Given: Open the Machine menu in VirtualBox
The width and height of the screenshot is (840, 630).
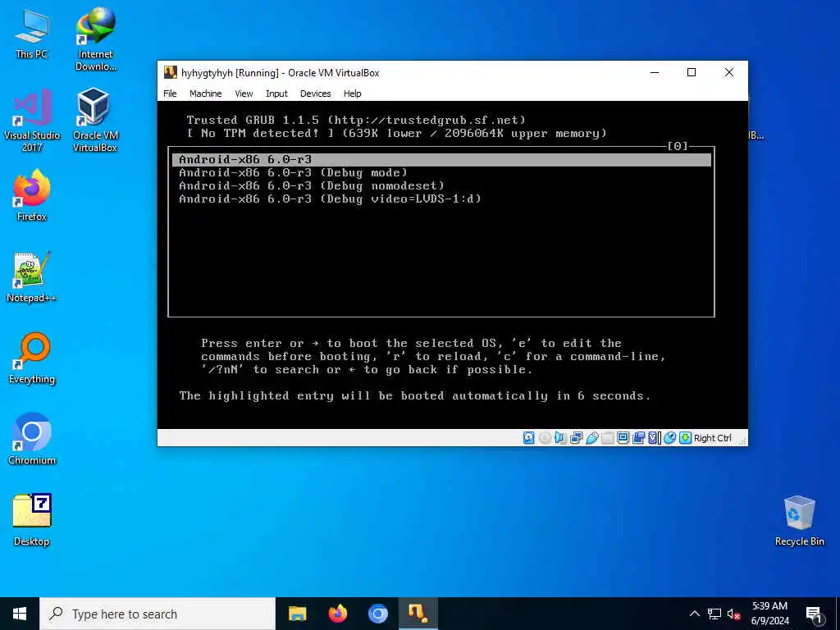Looking at the screenshot, I should [205, 94].
